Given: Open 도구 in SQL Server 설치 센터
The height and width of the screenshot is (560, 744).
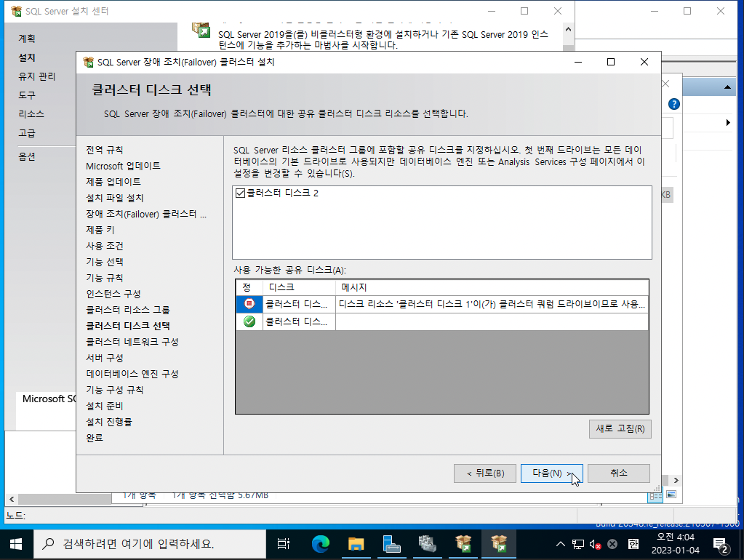Looking at the screenshot, I should pos(27,95).
